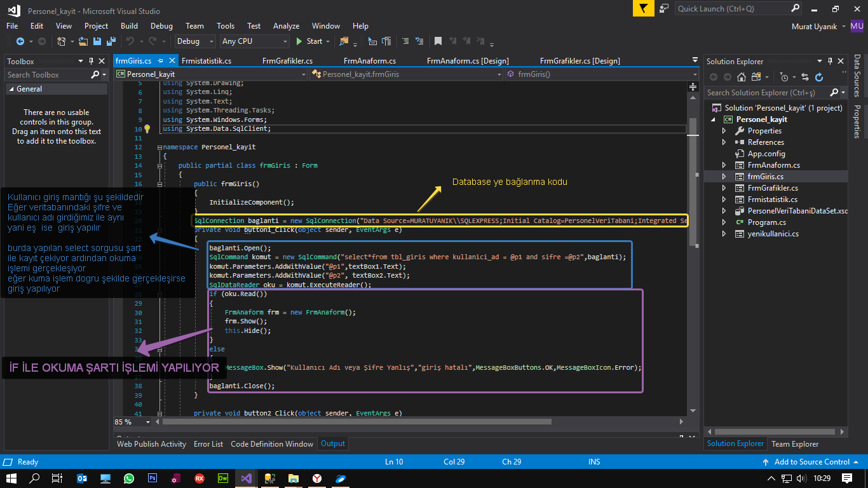
Task: Toggle auto-hide pin on Solution Explorer
Action: (x=829, y=61)
